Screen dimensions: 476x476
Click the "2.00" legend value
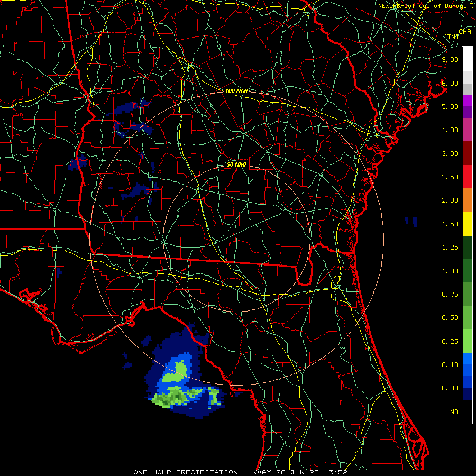(450, 200)
